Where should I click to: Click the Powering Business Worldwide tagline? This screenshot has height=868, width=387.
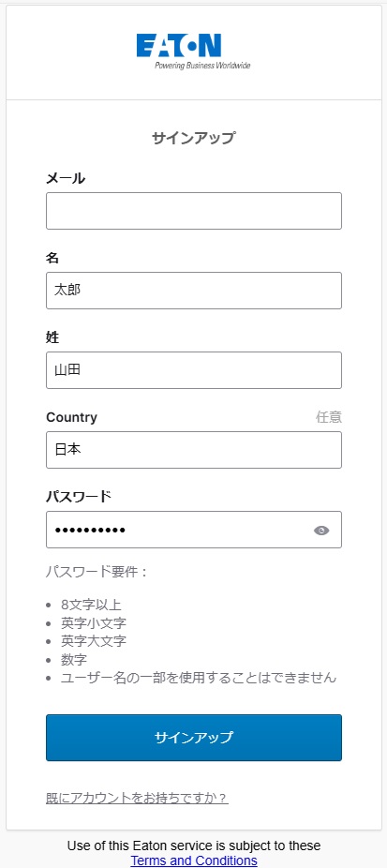click(x=202, y=66)
